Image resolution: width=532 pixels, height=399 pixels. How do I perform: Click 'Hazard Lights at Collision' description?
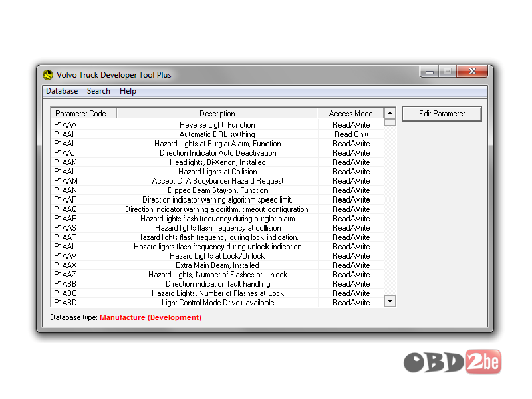(217, 172)
